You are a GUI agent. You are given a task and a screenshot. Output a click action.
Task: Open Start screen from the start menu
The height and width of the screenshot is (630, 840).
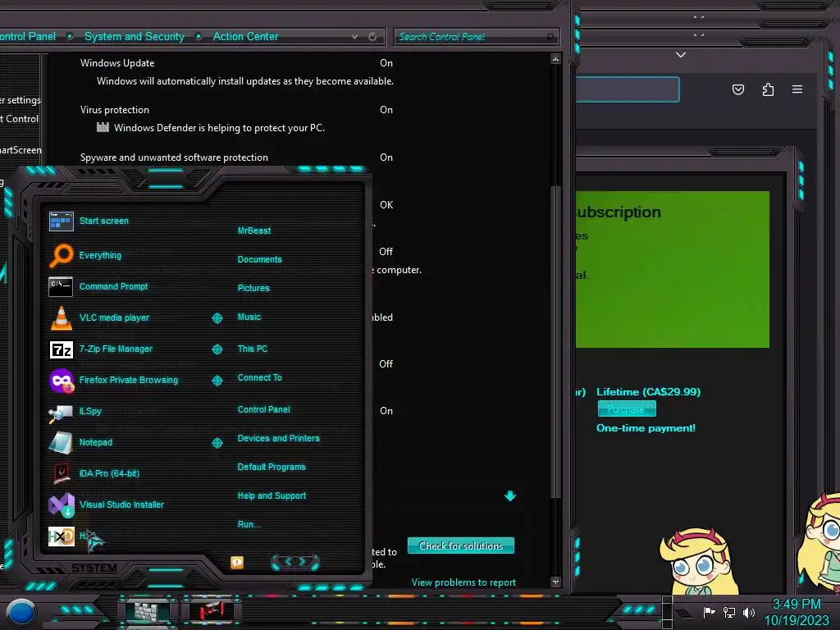click(x=89, y=221)
